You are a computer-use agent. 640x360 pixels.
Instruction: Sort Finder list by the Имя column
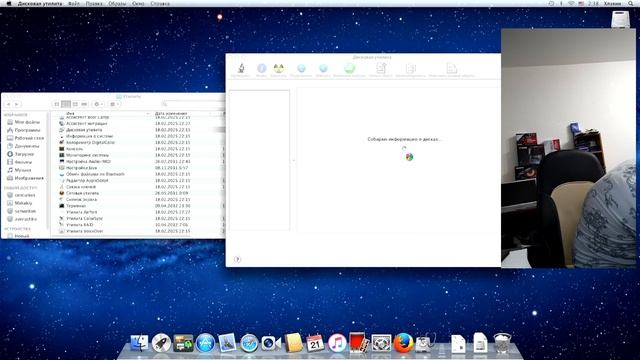[x=70, y=113]
